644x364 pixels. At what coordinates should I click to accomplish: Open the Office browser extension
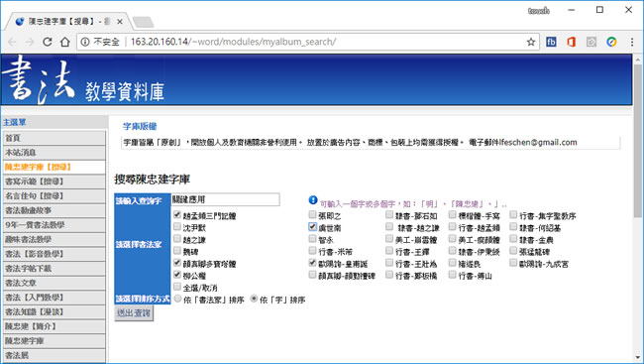point(572,42)
